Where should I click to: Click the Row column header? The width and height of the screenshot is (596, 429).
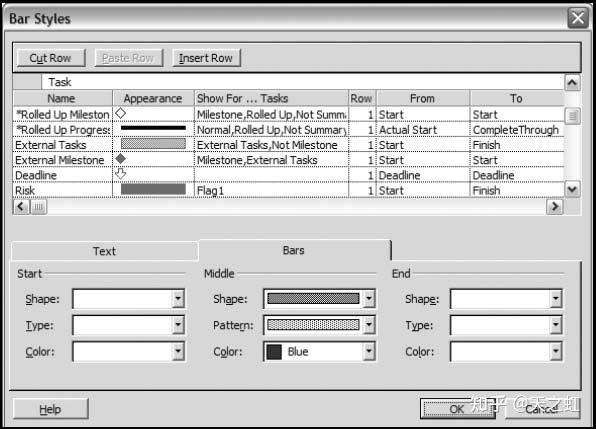point(362,98)
